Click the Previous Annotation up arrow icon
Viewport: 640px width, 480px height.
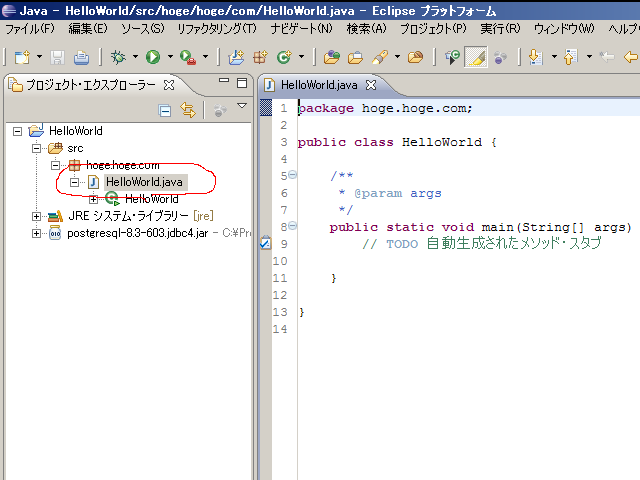571,57
